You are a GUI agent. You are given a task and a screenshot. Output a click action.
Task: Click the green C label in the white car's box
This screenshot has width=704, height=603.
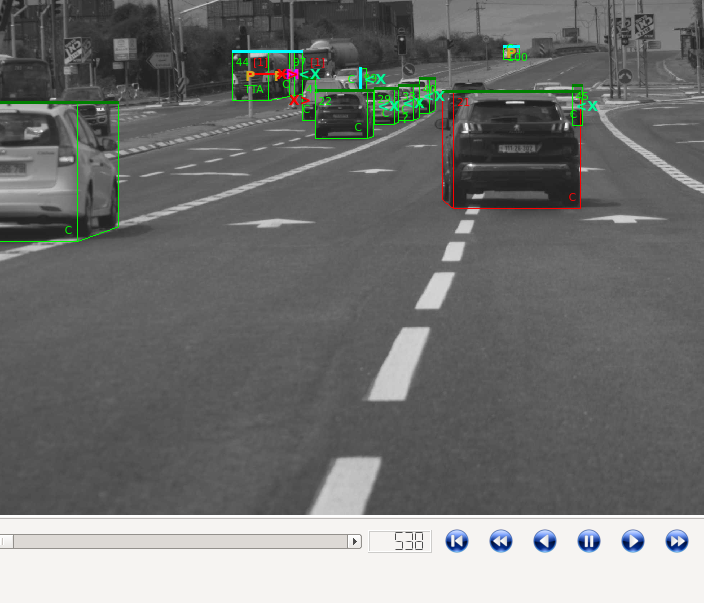(68, 230)
